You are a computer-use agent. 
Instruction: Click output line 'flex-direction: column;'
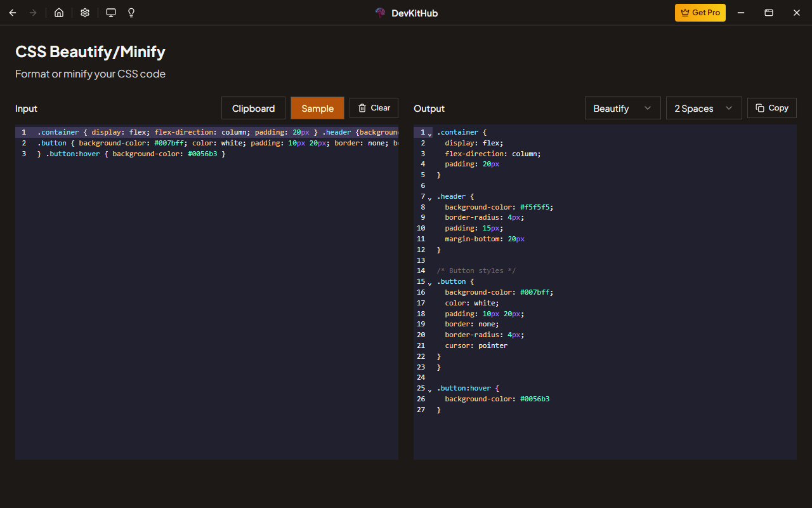tap(493, 154)
